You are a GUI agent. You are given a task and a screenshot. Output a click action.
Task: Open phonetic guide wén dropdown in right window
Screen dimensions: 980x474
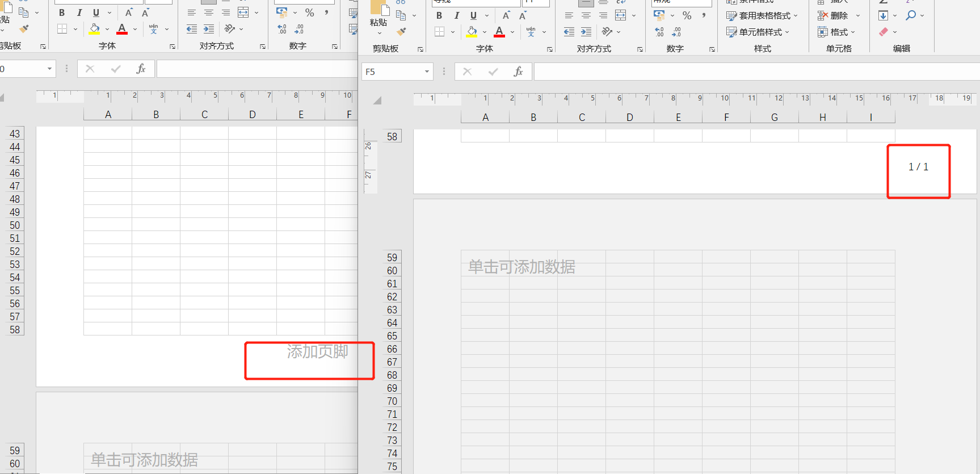[544, 32]
